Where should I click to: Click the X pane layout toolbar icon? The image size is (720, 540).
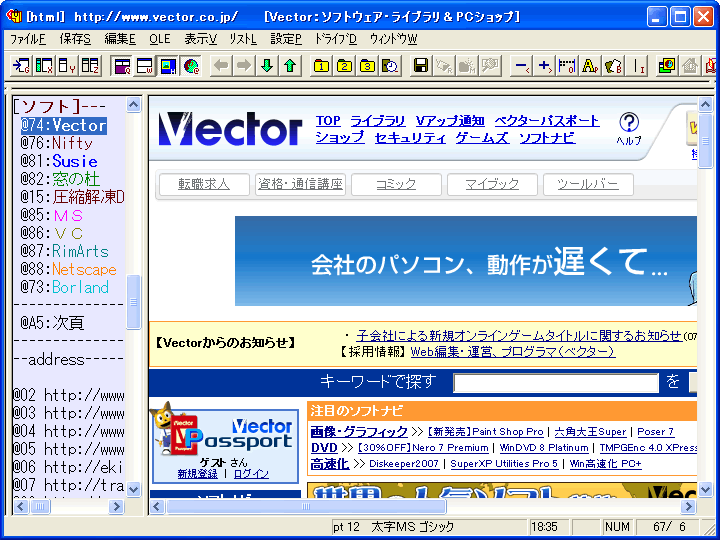pyautogui.click(x=44, y=66)
